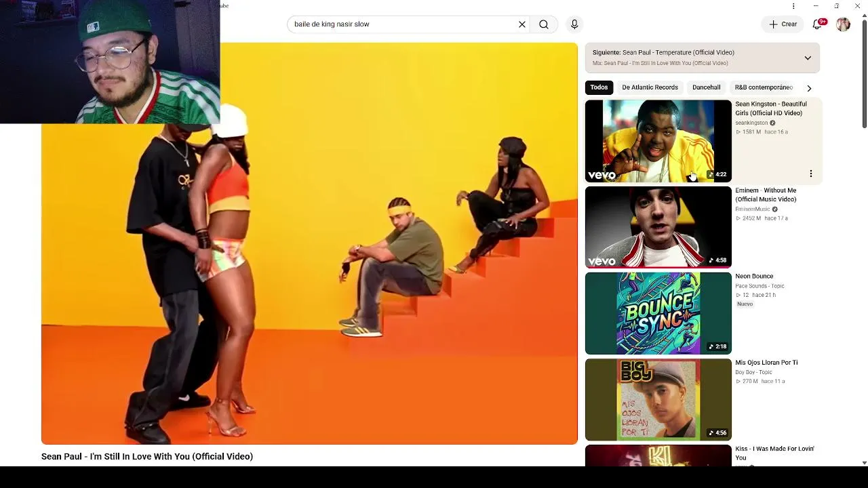Screen dimensions: 868x488
Task: Play the Bounce Sync thumbnail
Action: tap(658, 313)
